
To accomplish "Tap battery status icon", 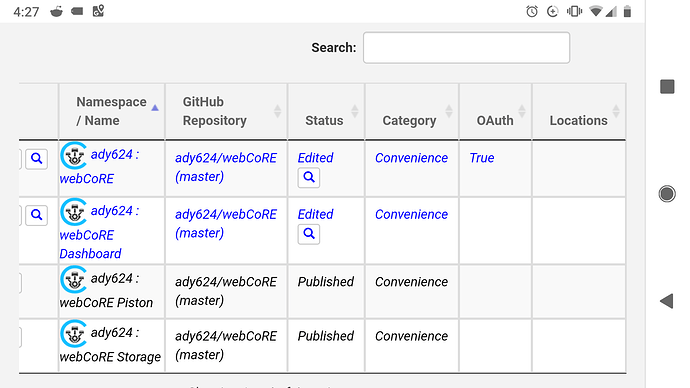I will coord(628,11).
